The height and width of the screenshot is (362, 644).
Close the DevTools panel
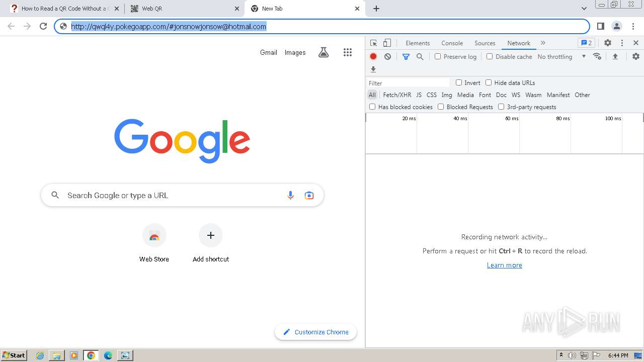coord(636,43)
